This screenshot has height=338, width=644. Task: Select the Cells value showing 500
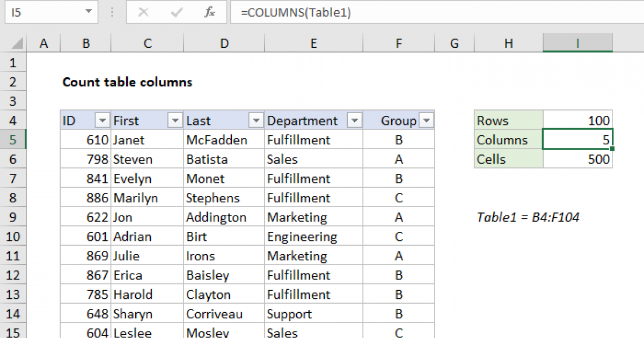577,159
